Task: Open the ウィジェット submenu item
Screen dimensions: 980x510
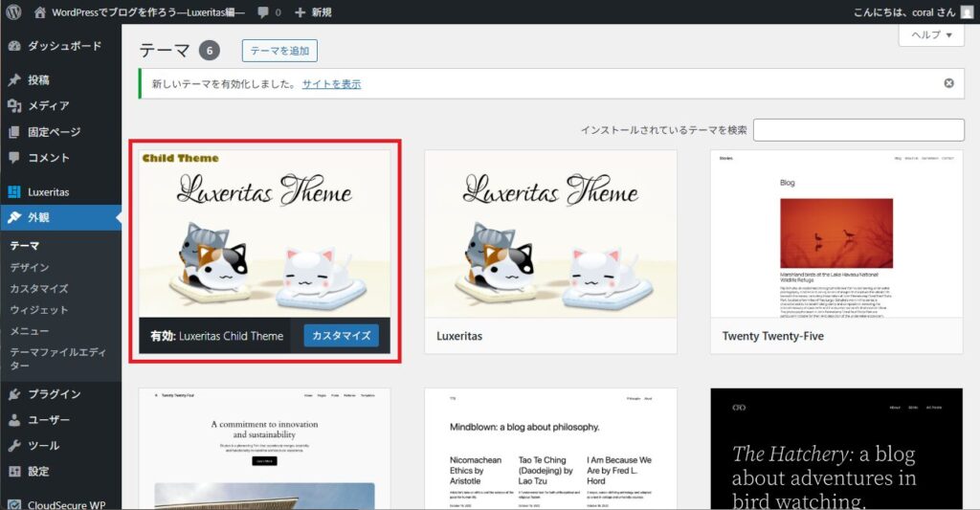Action: (x=38, y=309)
